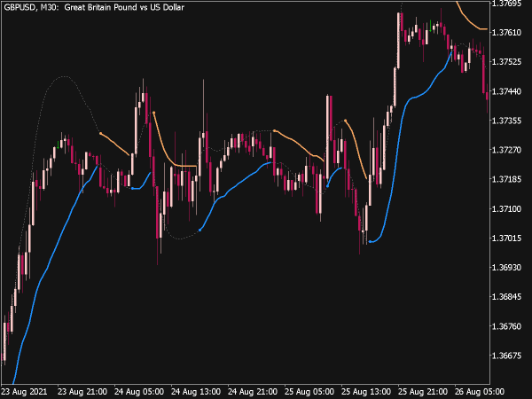Pick the 1.37270 price level label

tap(506, 150)
